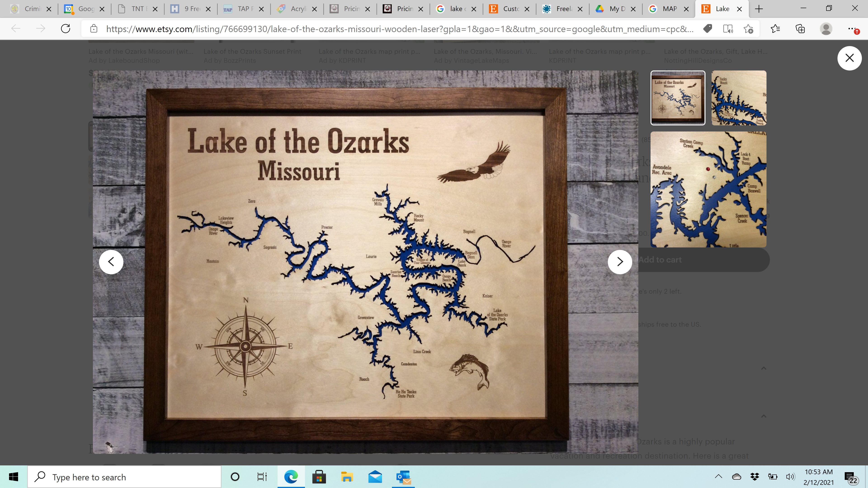Select the Rocky Mount close-up thumbnail
This screenshot has height=488, width=868.
click(739, 98)
